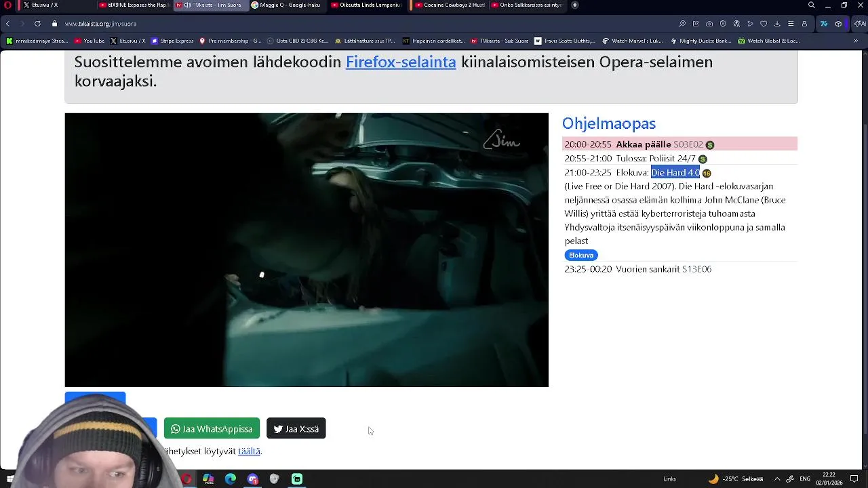Screen dimensions: 868x488
Task: Open the page translate globe icon
Action: pyautogui.click(x=736, y=24)
